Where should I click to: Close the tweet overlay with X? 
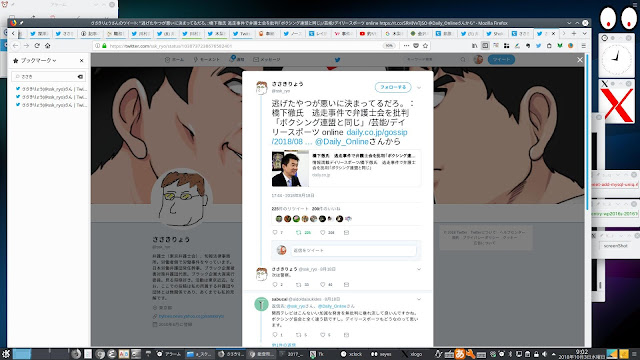(x=580, y=60)
